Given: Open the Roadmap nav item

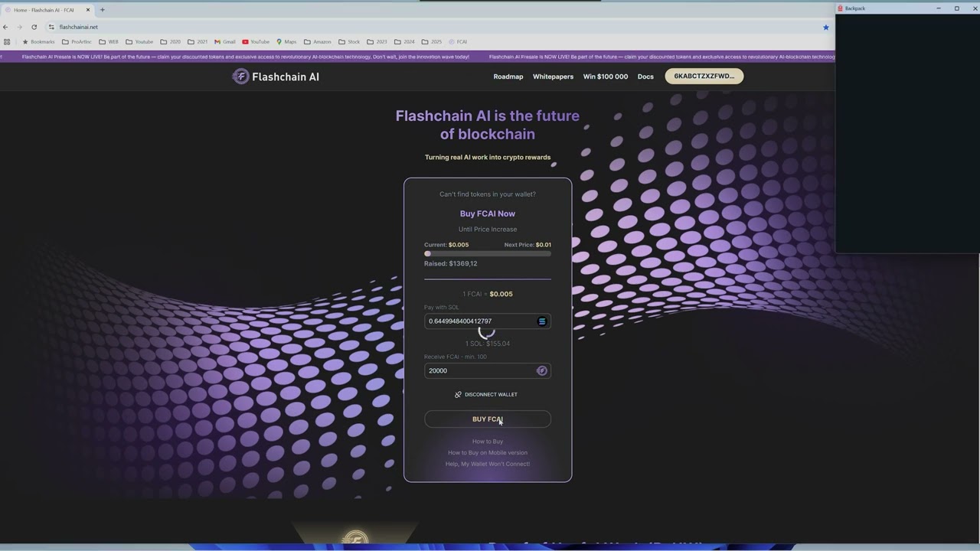Looking at the screenshot, I should tap(508, 77).
